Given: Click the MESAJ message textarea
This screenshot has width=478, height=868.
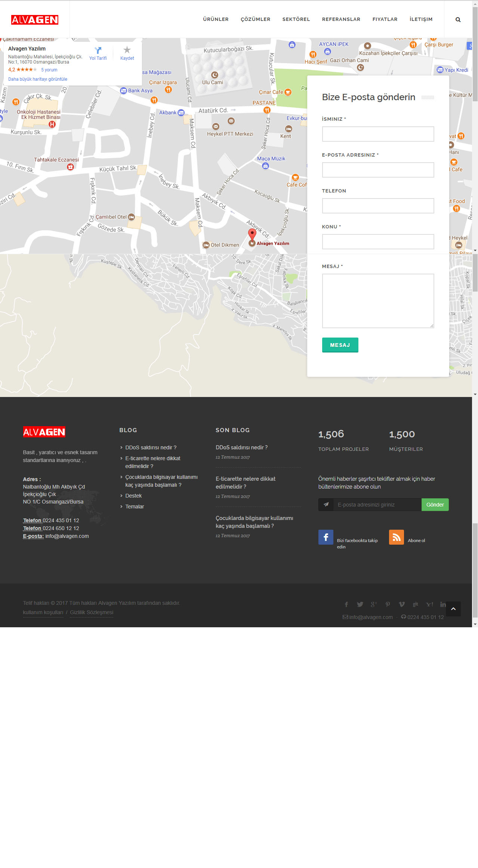Looking at the screenshot, I should [378, 301].
